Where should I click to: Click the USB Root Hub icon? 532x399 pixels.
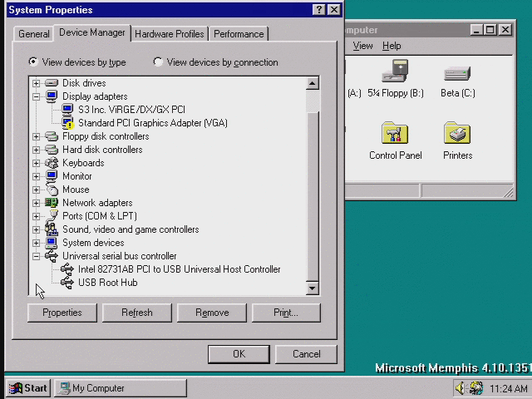67,283
